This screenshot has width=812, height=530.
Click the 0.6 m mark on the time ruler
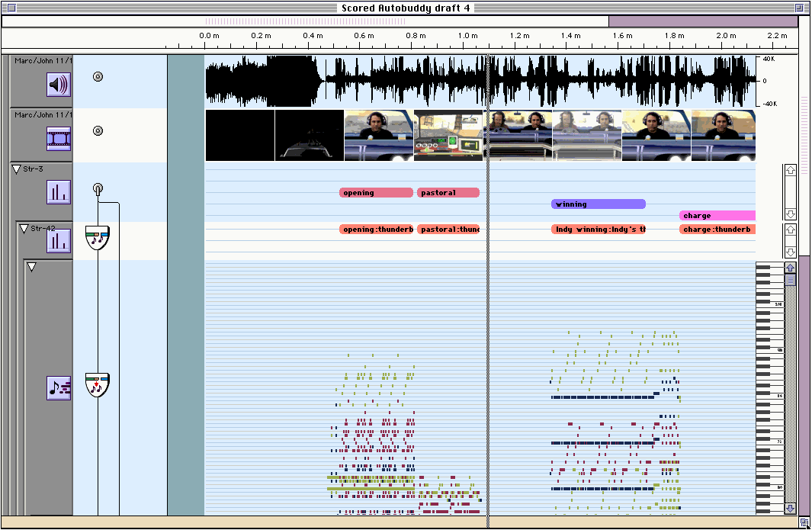click(x=364, y=36)
